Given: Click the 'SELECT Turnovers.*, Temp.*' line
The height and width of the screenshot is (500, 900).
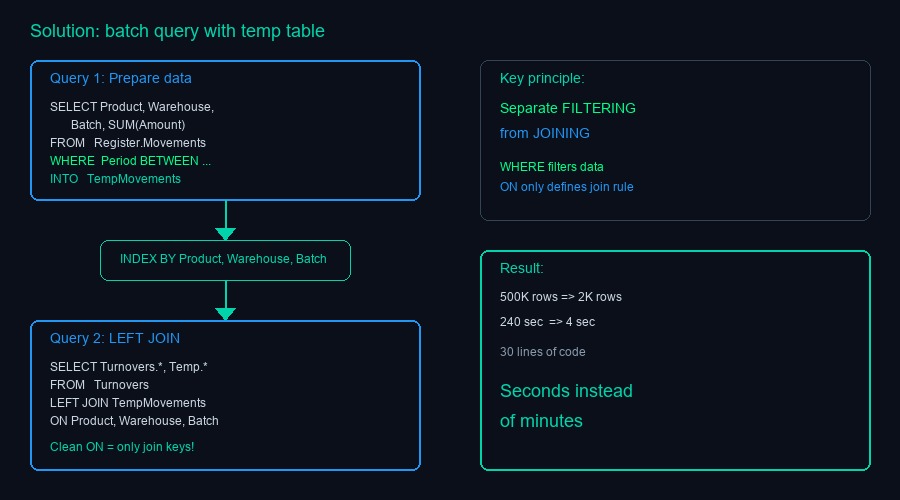Looking at the screenshot, I should (129, 367).
